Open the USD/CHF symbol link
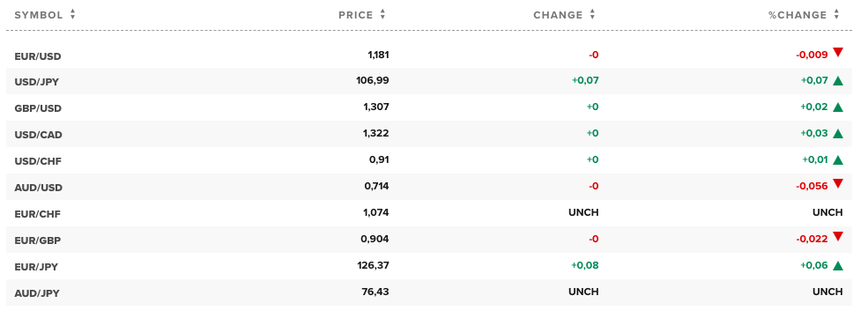Screen dimensions: 868x318 click(x=38, y=161)
